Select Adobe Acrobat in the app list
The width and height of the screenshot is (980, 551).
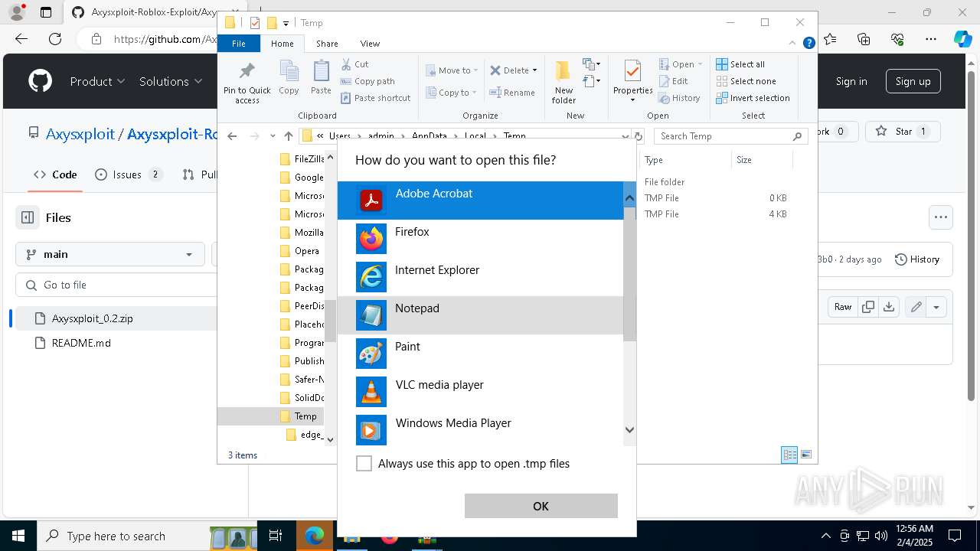[481, 201]
